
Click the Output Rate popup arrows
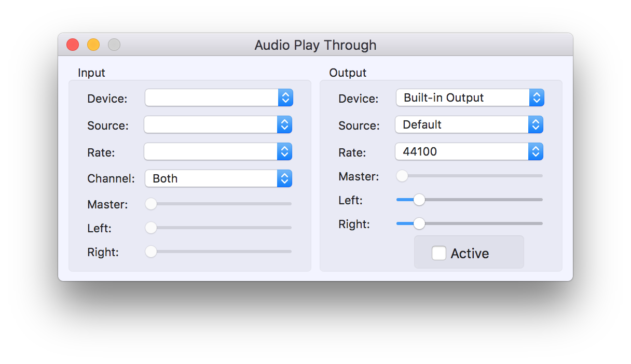[536, 151]
